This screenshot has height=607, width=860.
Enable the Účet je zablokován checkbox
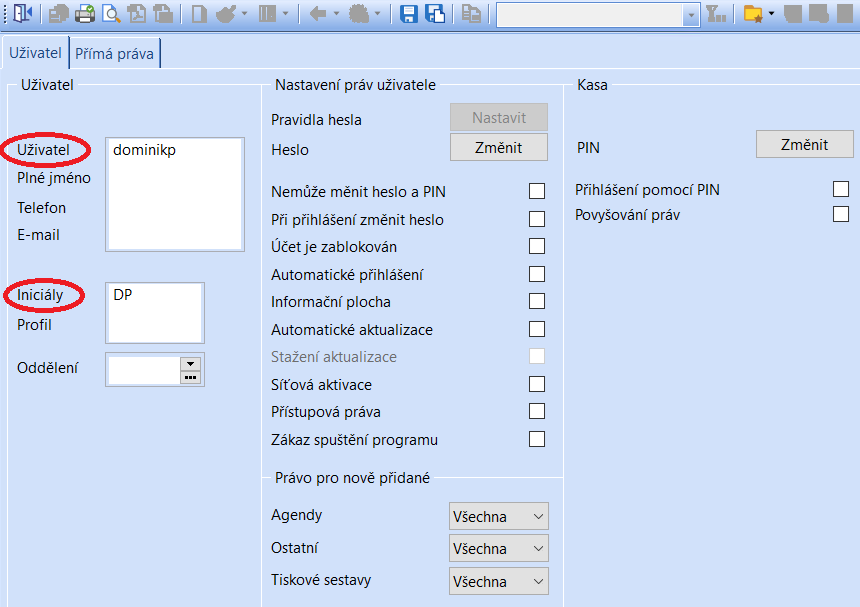pyautogui.click(x=537, y=246)
